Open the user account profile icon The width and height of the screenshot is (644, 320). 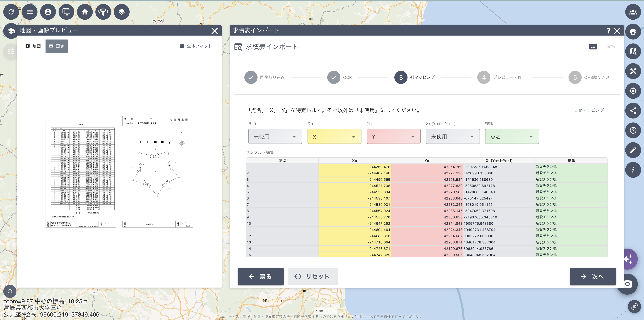point(48,12)
